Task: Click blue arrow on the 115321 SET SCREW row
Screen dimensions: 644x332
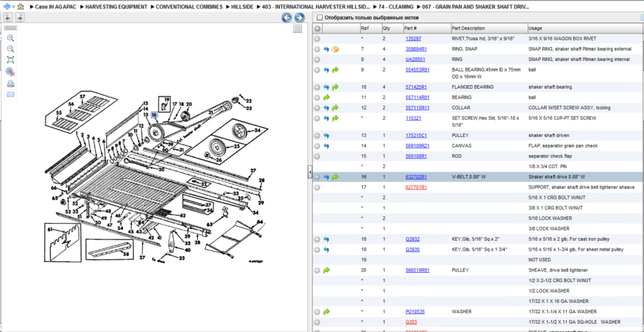Action: [x=326, y=118]
